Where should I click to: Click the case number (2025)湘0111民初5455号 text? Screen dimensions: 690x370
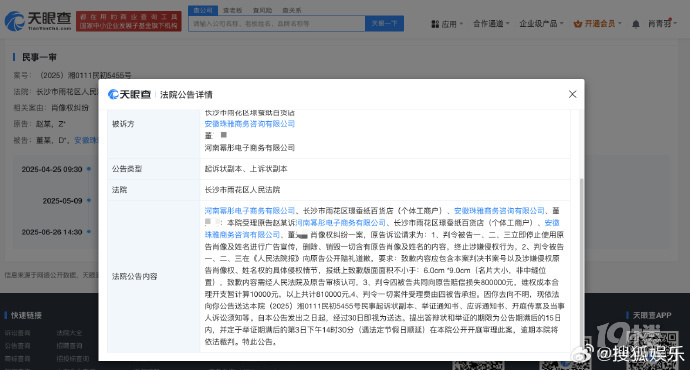(x=85, y=75)
